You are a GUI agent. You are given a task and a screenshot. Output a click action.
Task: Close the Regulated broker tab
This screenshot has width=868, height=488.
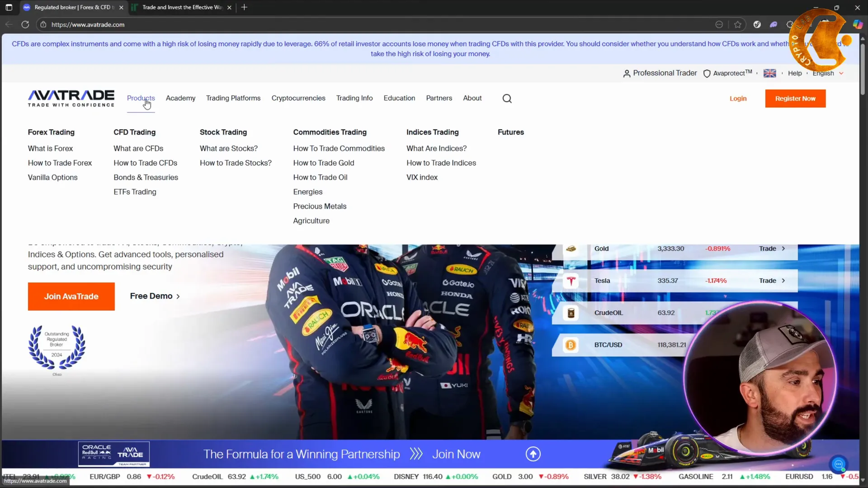point(121,7)
